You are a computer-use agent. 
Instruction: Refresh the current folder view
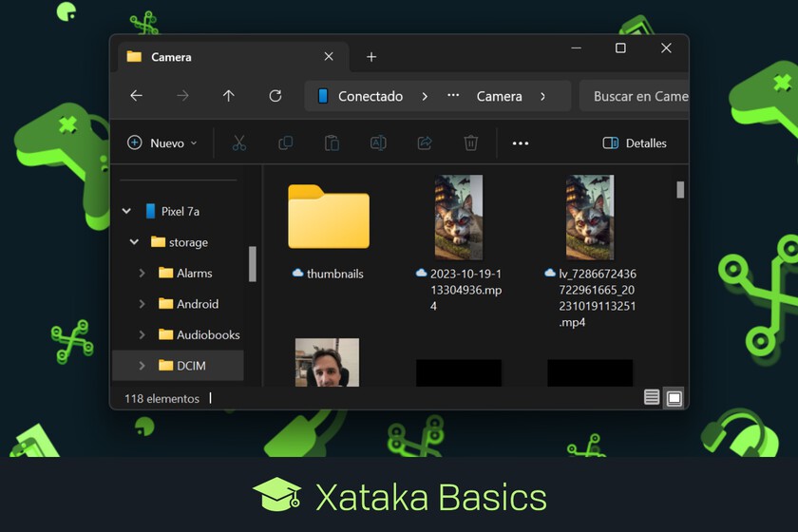pos(275,96)
